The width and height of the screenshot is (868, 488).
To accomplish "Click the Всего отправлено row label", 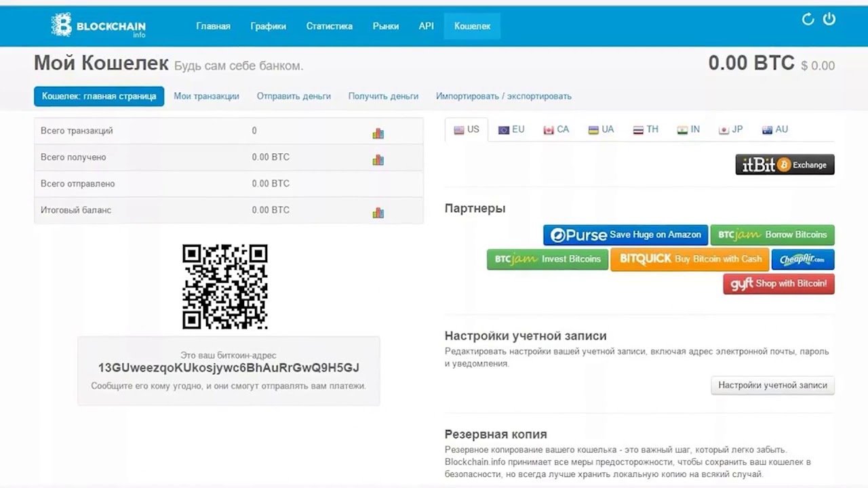I will tap(77, 184).
